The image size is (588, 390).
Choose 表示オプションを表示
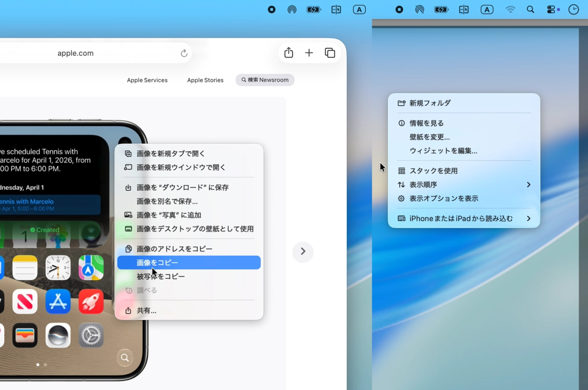click(x=464, y=198)
